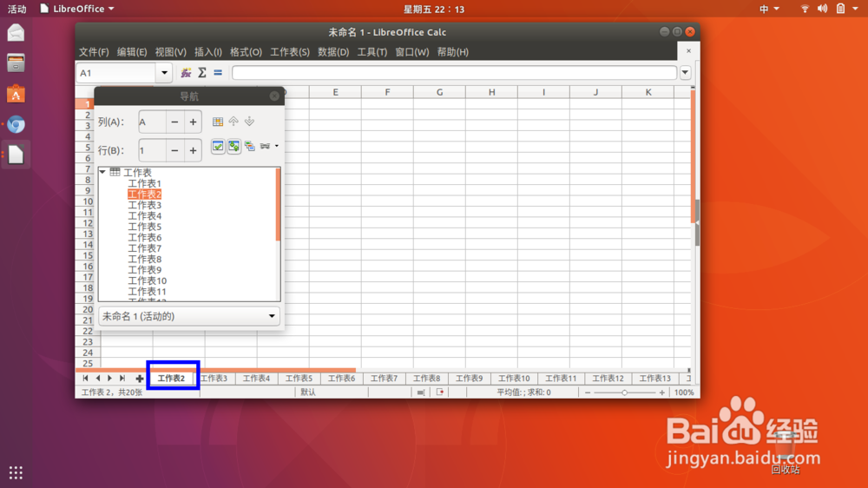
Task: Increase the row value with plus button
Action: point(193,150)
